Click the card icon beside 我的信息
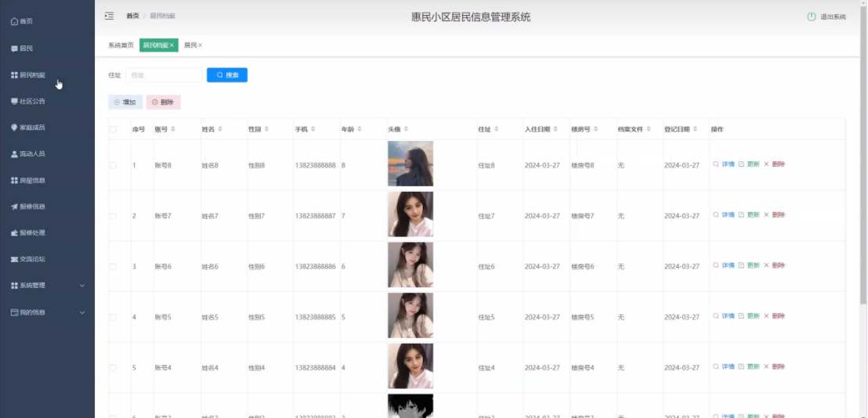 [x=14, y=312]
